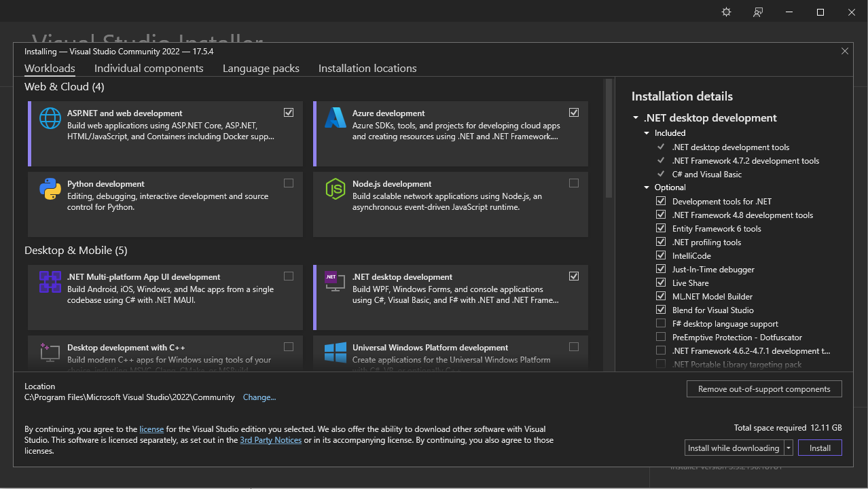The height and width of the screenshot is (489, 868).
Task: Open the license link
Action: click(151, 429)
